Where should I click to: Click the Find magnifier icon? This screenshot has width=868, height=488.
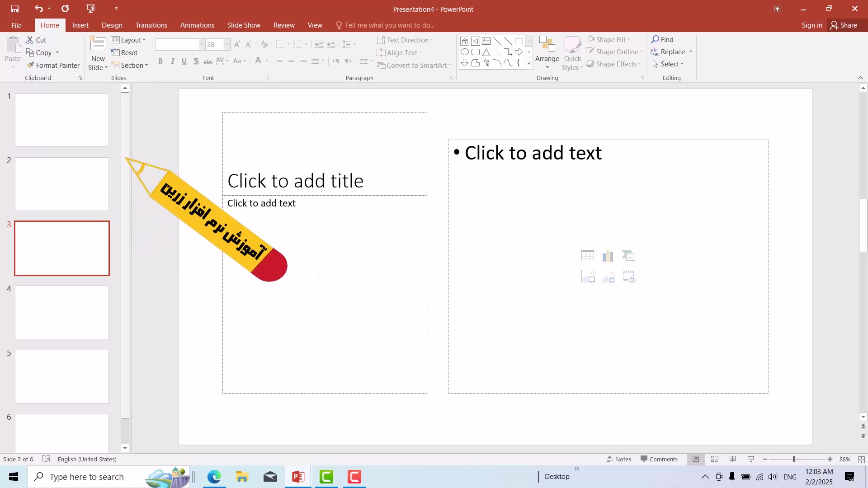(655, 39)
